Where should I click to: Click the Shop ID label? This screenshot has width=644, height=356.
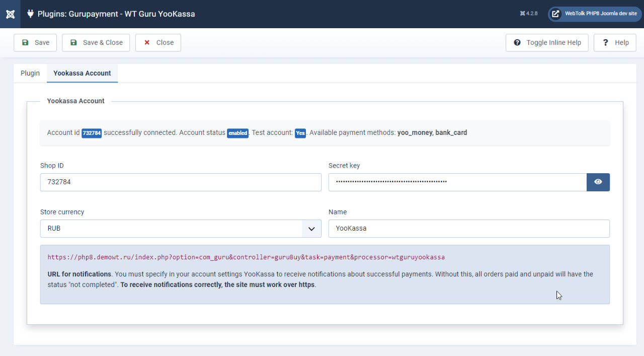point(52,166)
